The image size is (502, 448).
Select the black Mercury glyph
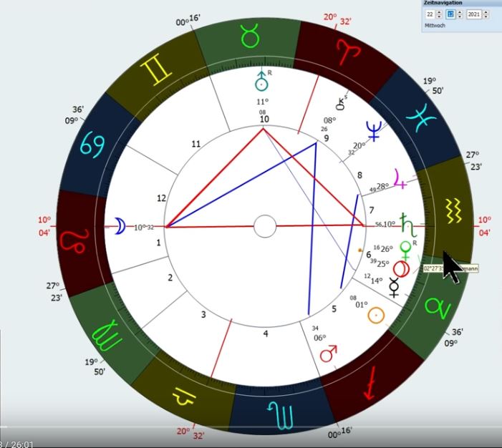pyautogui.click(x=394, y=287)
